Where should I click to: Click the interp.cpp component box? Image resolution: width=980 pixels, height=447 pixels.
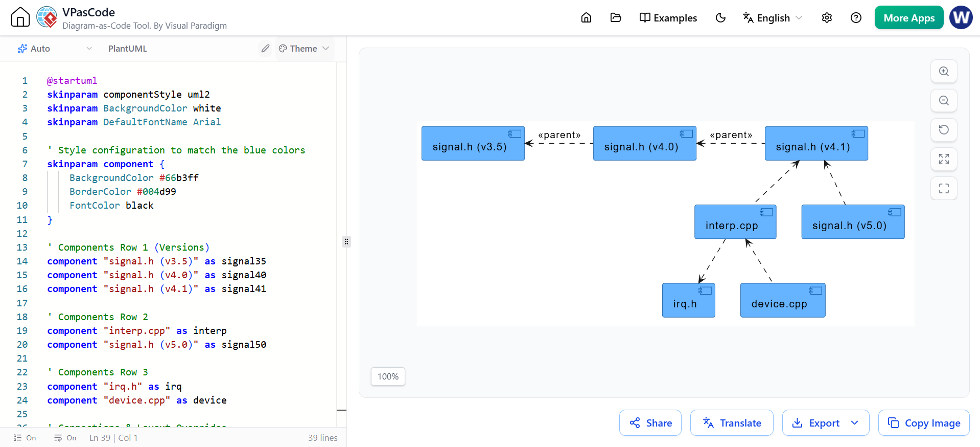pos(735,222)
